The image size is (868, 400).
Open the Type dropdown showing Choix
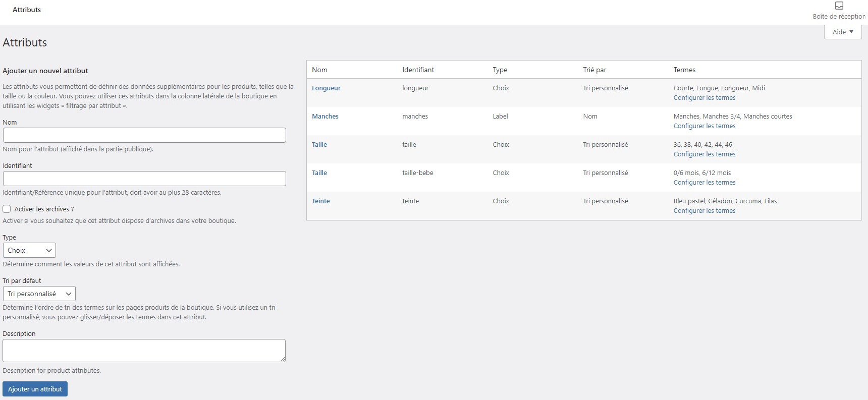29,250
